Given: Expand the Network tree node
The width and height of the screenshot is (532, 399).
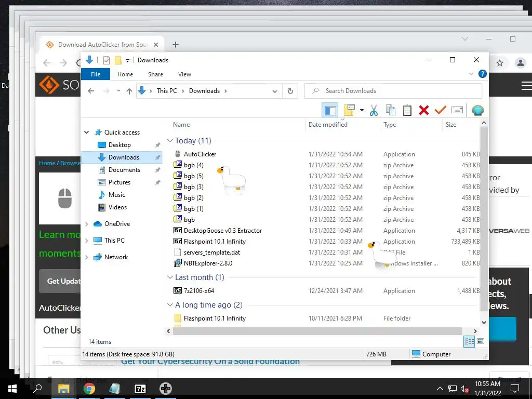Looking at the screenshot, I should pos(87,257).
